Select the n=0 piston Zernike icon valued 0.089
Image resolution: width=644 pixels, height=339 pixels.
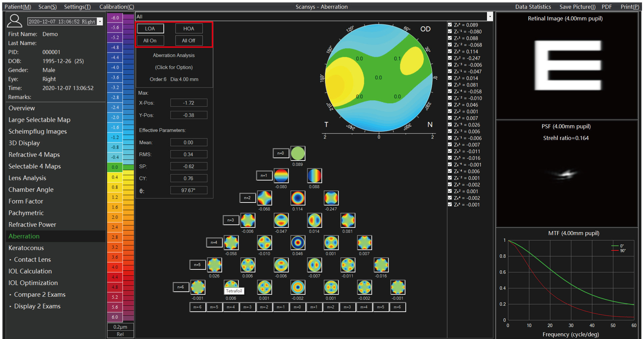298,153
